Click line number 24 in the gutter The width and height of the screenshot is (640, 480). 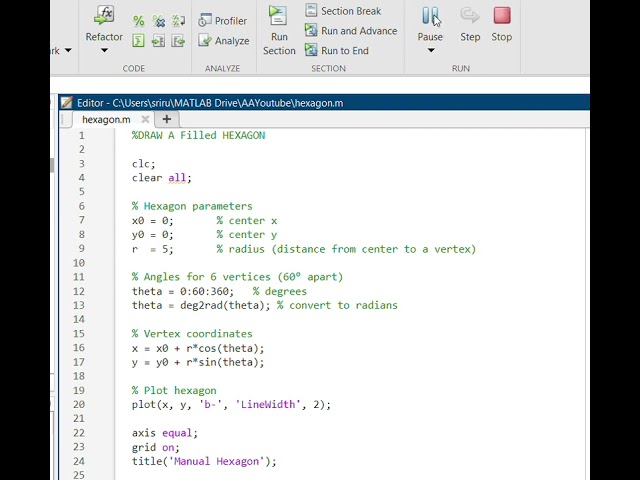(x=79, y=461)
